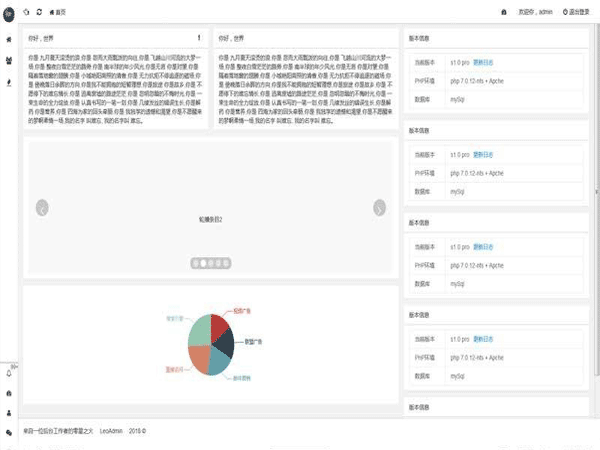The height and width of the screenshot is (450, 600).
Task: Toggle the sidebar collapse icon in top bar
Action: point(26,12)
